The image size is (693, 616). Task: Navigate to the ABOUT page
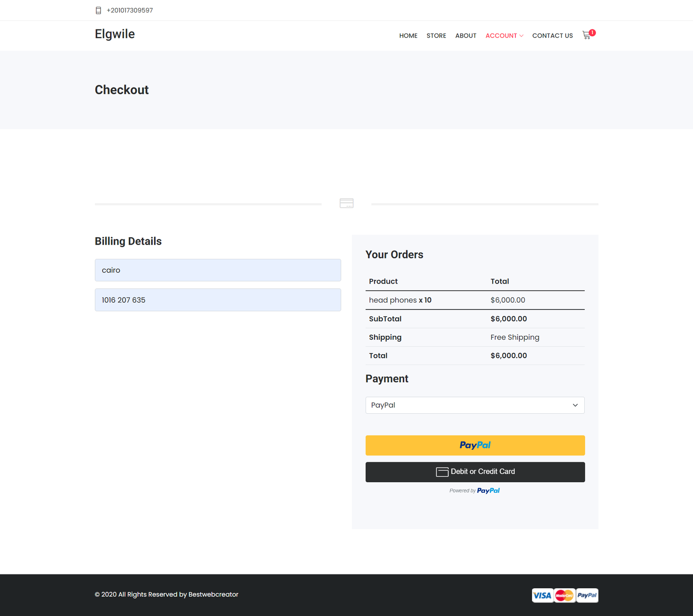(x=466, y=35)
